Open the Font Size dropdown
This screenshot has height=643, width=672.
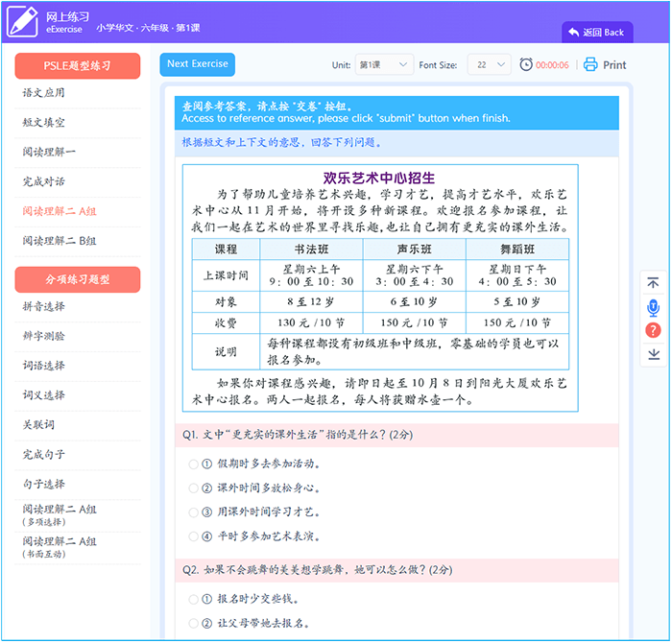coord(489,65)
